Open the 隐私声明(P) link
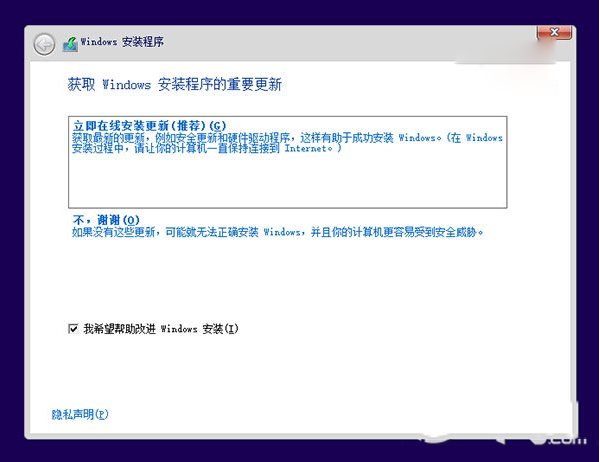The image size is (600, 462). click(x=79, y=413)
